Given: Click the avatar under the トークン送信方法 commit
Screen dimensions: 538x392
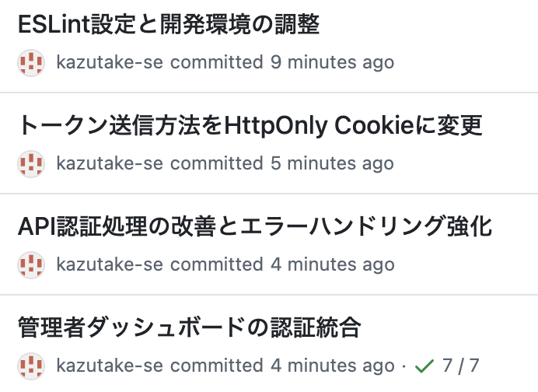Looking at the screenshot, I should tap(30, 163).
